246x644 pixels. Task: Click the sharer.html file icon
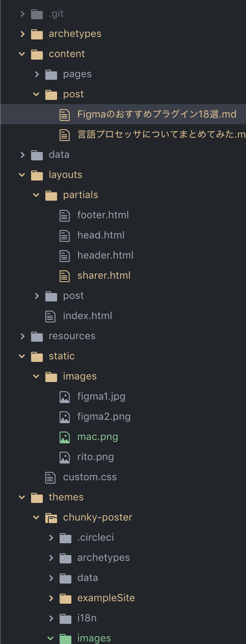coord(65,276)
